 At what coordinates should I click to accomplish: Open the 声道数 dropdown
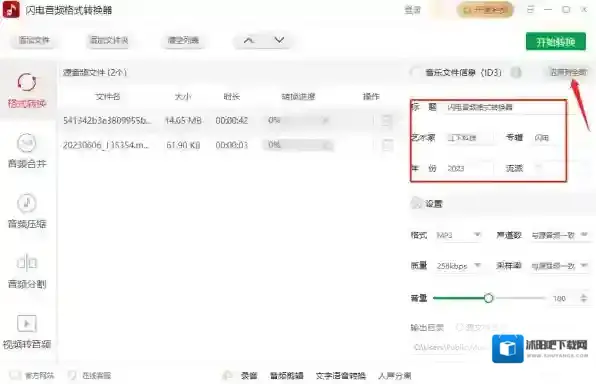click(560, 235)
